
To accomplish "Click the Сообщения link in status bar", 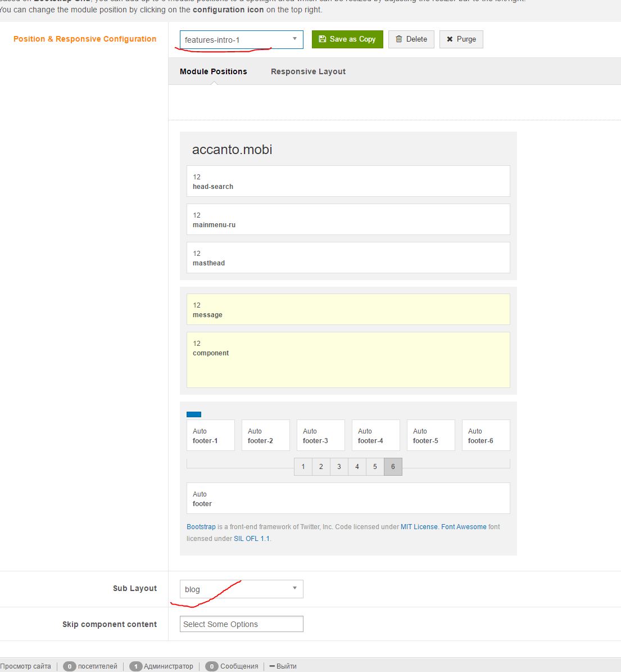I will click(x=239, y=666).
